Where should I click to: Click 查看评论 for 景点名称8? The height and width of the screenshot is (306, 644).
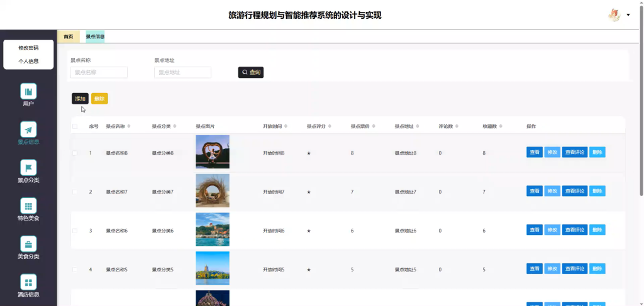(575, 152)
